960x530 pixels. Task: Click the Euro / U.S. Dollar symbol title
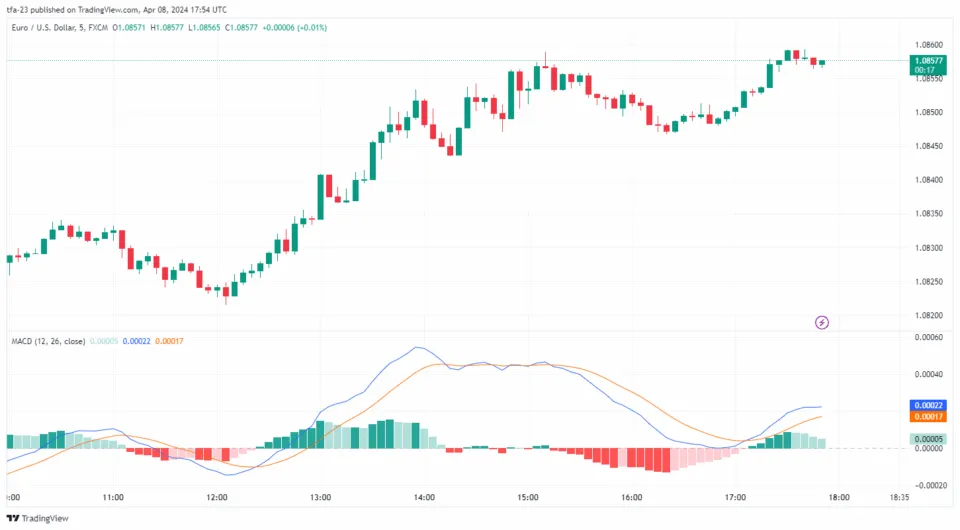click(52, 27)
